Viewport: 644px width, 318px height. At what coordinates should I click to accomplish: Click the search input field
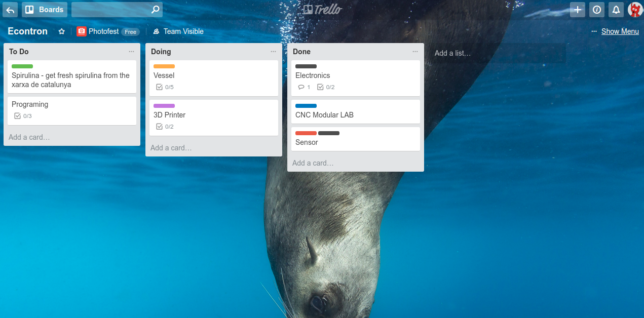pos(111,10)
